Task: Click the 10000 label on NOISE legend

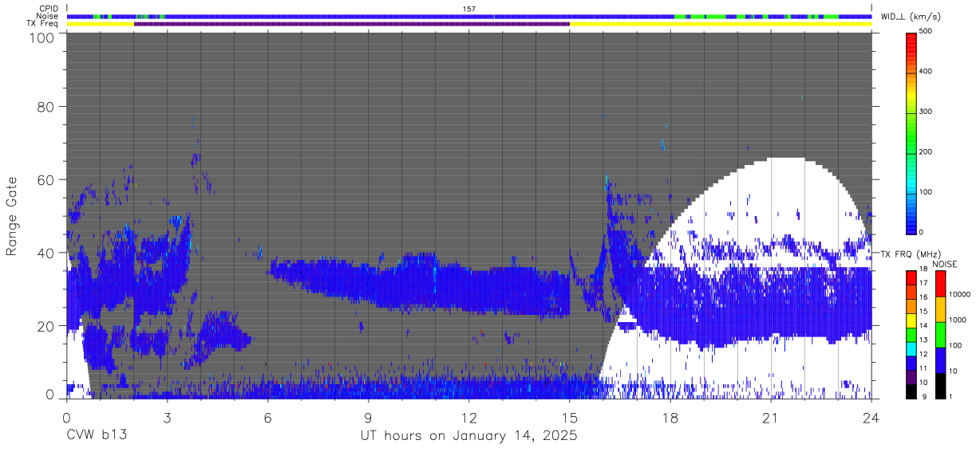Action: click(x=960, y=294)
